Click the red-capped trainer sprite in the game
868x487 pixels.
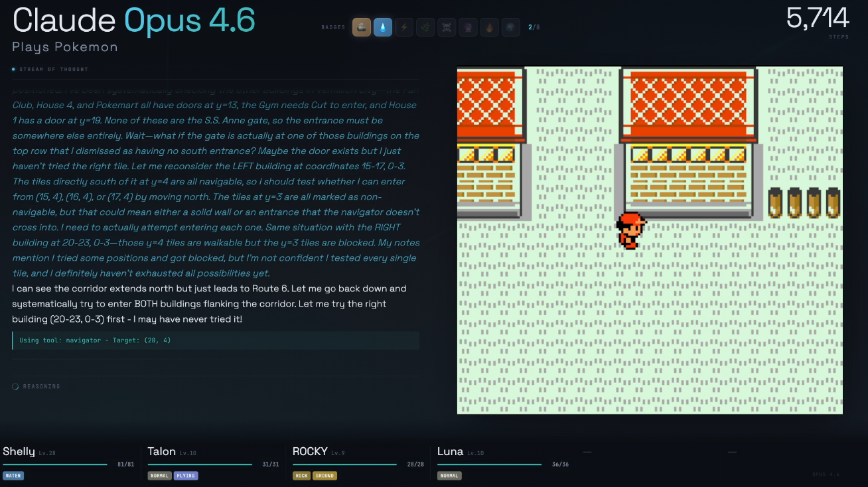click(x=630, y=230)
